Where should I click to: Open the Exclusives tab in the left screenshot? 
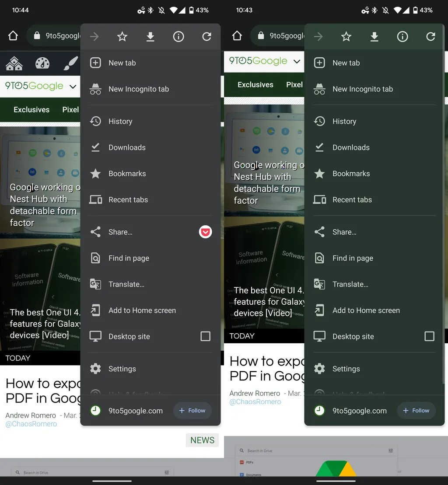point(31,109)
